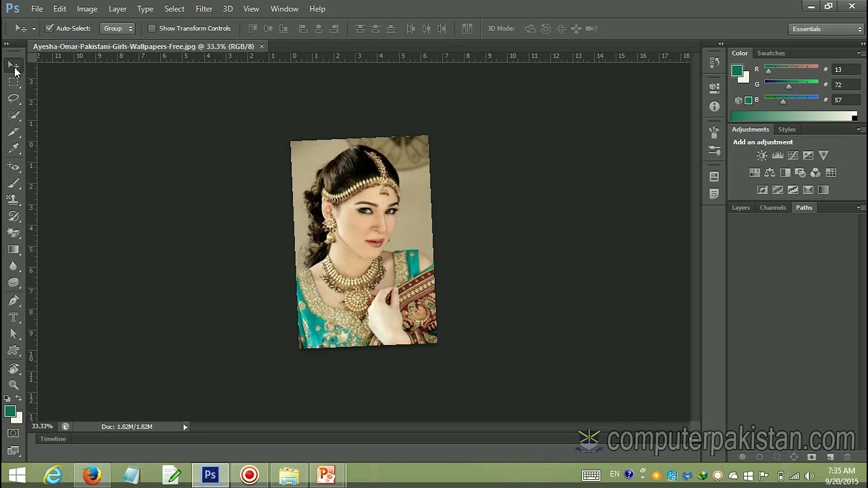Image resolution: width=868 pixels, height=488 pixels.
Task: Add a Levels adjustment
Action: [x=777, y=155]
